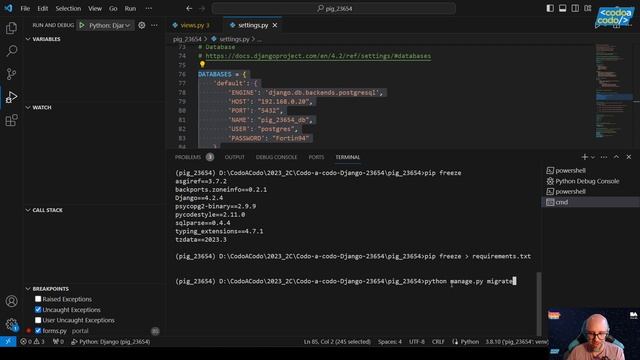Open the Manage gear in activity bar

[11, 324]
